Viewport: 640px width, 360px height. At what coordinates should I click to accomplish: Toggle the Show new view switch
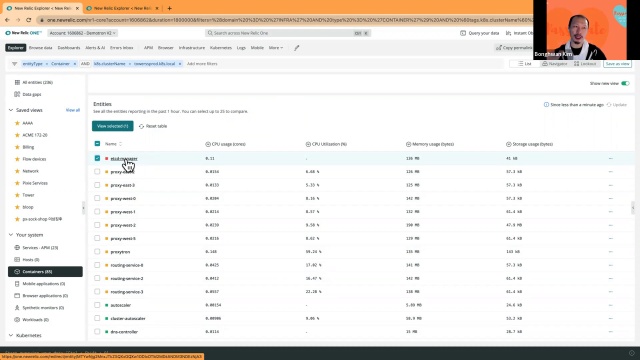625,83
